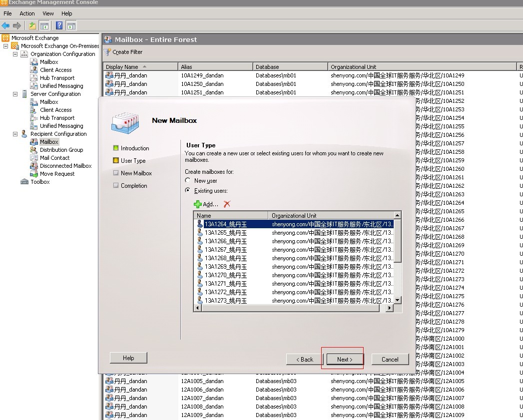
Task: Click the green plus Add icon
Action: pyautogui.click(x=197, y=204)
